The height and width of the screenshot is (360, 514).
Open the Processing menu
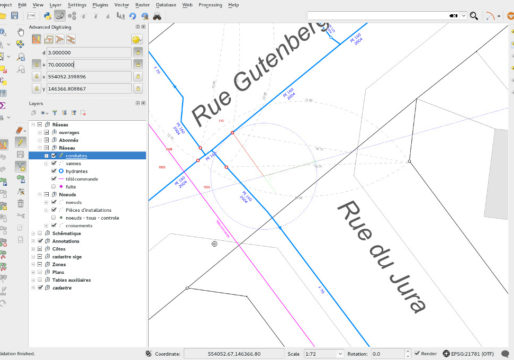(210, 5)
